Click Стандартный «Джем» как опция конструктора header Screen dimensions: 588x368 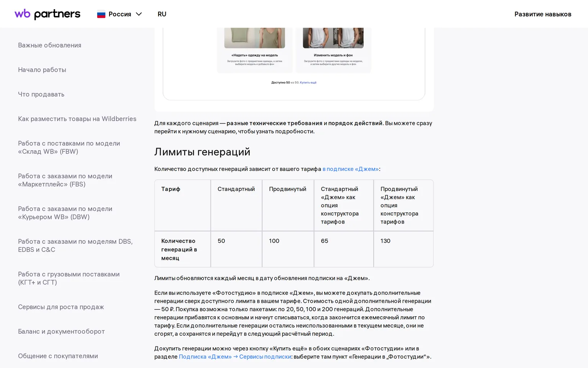tap(344, 205)
